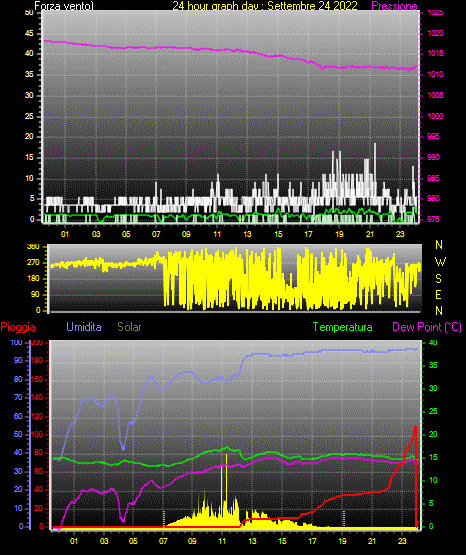Click the blue 'Umidita' legend label
The height and width of the screenshot is (555, 466).
pos(84,327)
